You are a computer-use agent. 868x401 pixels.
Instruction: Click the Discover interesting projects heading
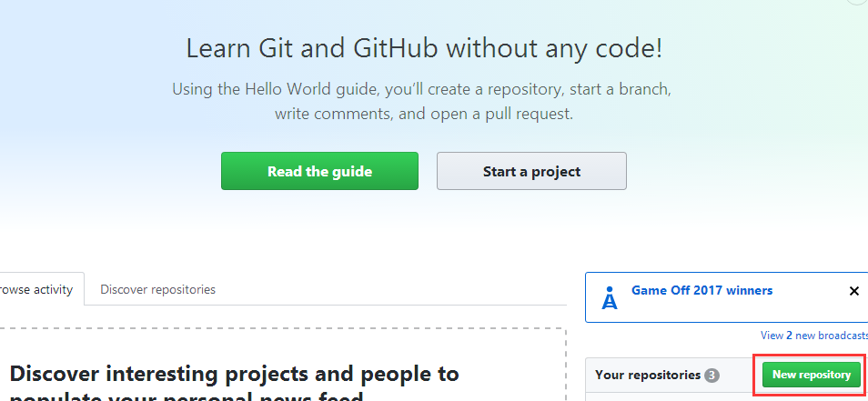(x=234, y=373)
